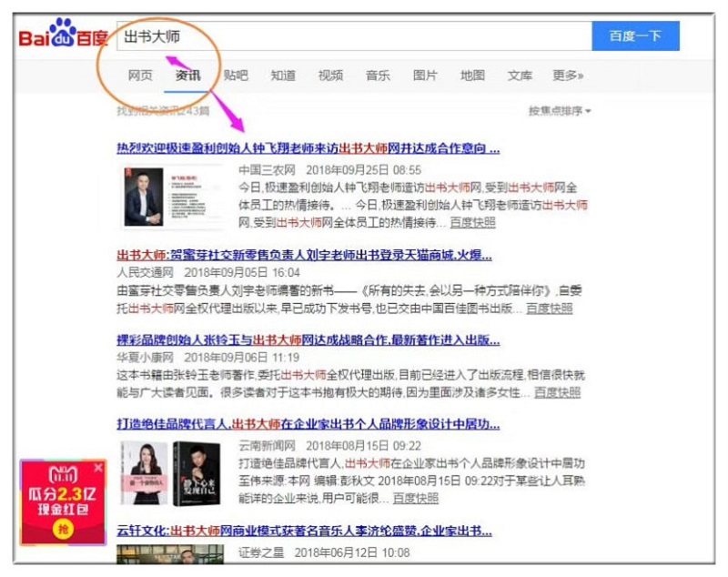
Task: Switch to the 网页 tab
Action: click(x=140, y=76)
